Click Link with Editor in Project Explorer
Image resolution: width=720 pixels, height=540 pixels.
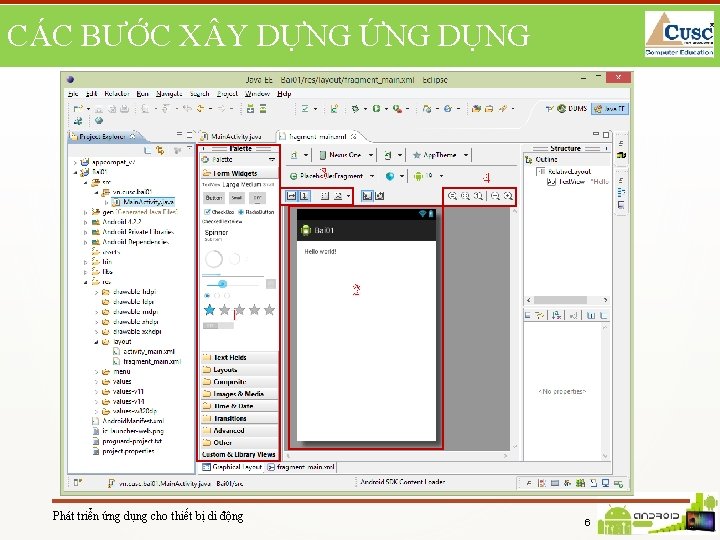tap(160, 150)
